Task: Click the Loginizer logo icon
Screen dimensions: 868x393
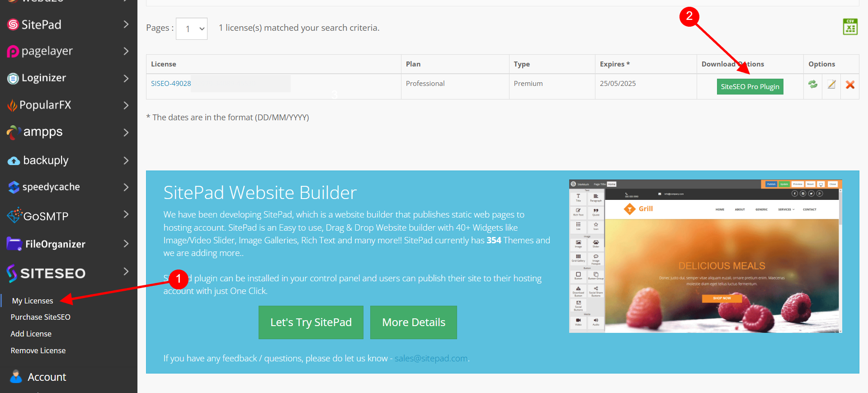Action: (x=13, y=79)
